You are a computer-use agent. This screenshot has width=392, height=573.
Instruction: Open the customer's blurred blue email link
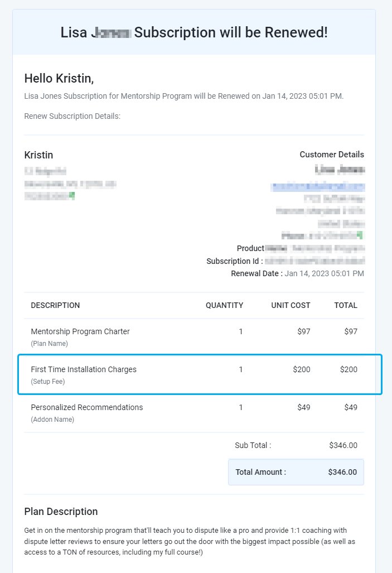317,187
